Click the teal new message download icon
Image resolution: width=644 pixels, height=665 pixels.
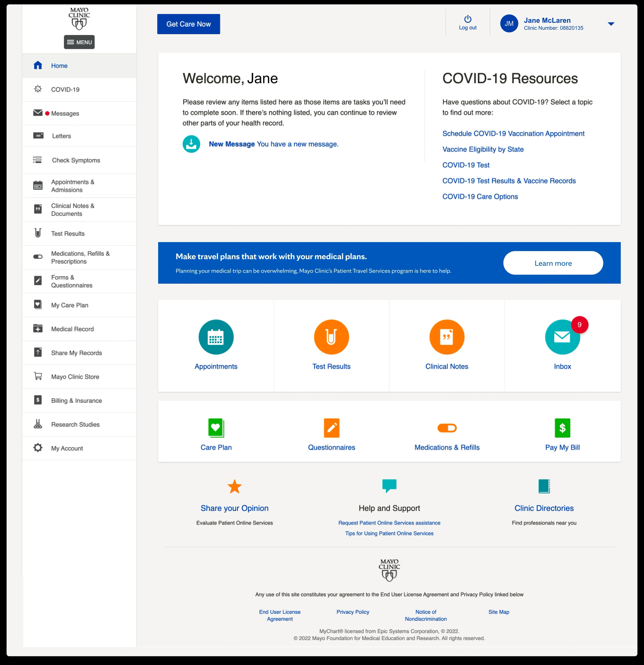(x=192, y=144)
